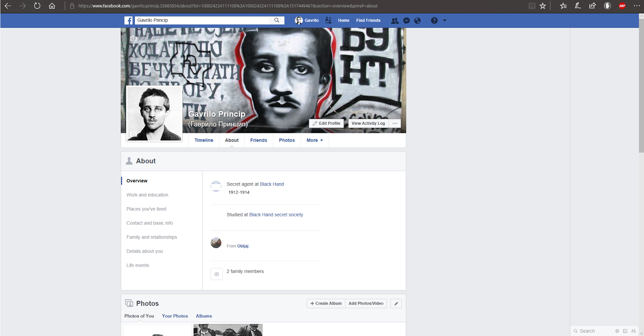Click the search magnifier in Facebook bar
This screenshot has width=644, height=336.
tap(277, 20)
